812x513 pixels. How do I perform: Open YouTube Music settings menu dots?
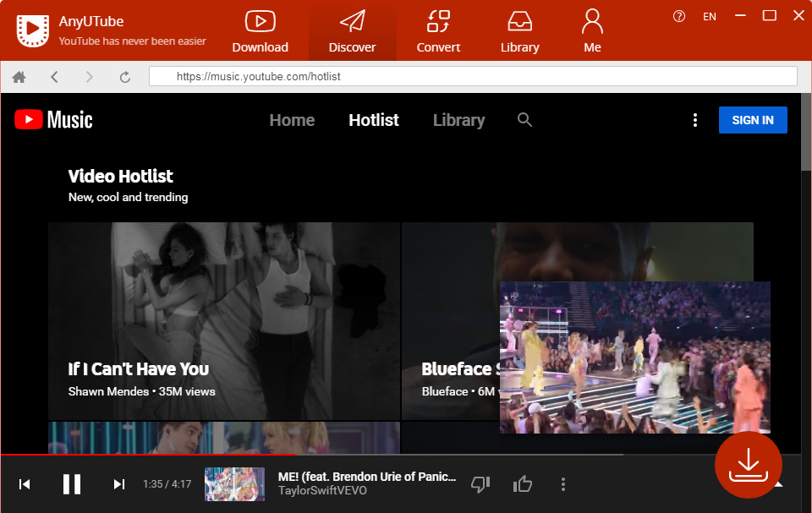pyautogui.click(x=695, y=120)
